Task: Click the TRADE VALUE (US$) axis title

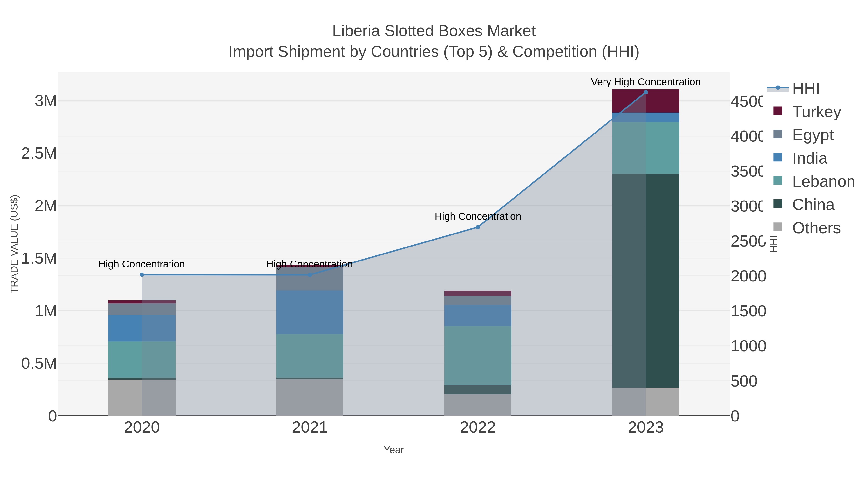Action: 14,244
